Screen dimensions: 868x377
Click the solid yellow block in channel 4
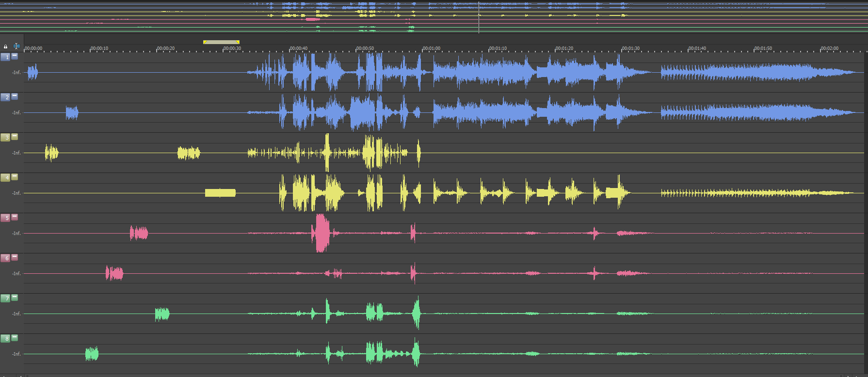pyautogui.click(x=220, y=193)
